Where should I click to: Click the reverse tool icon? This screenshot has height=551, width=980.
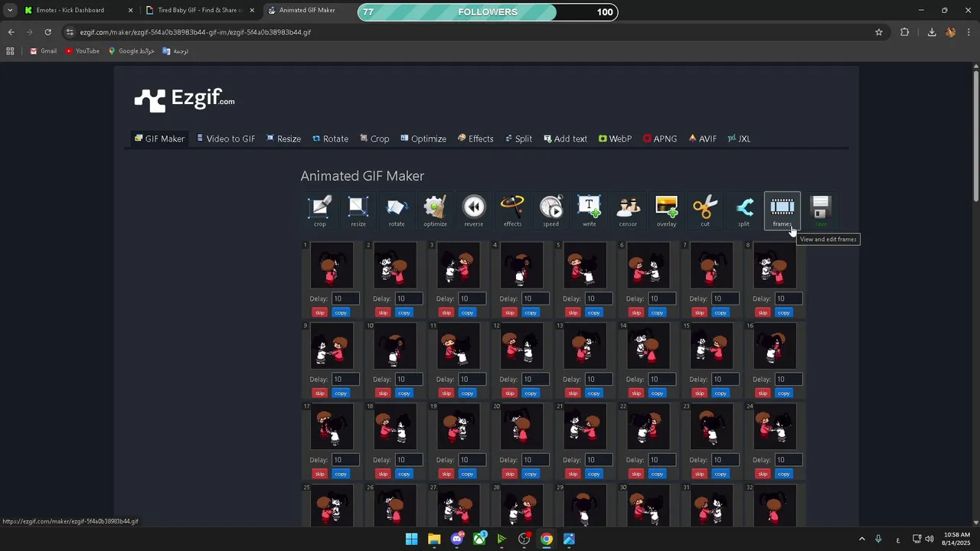pos(474,210)
